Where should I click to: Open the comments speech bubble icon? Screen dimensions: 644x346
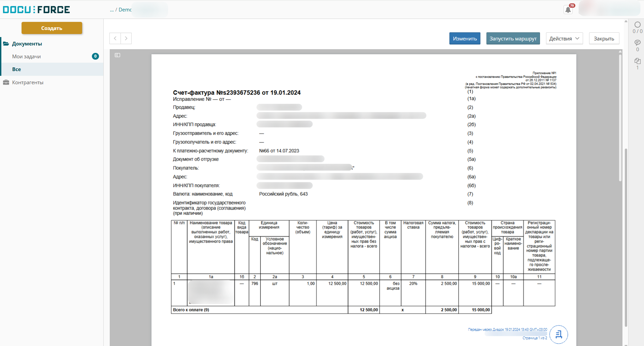point(637,43)
